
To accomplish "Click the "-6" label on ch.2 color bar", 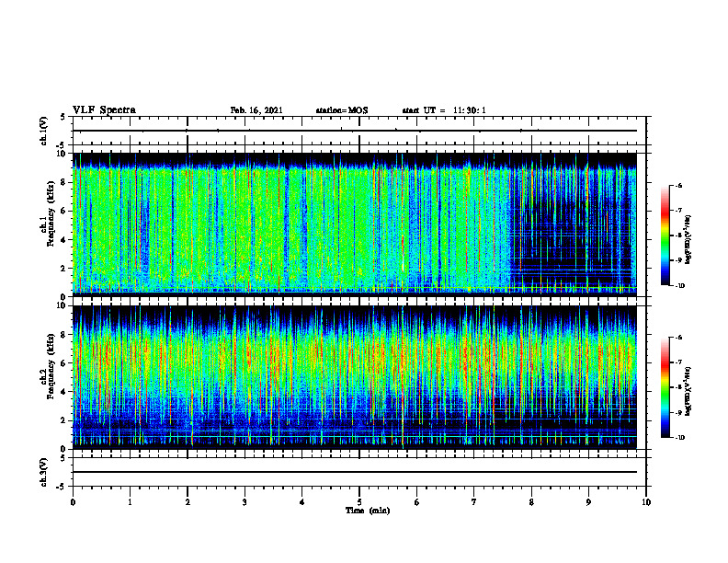I will [678, 338].
